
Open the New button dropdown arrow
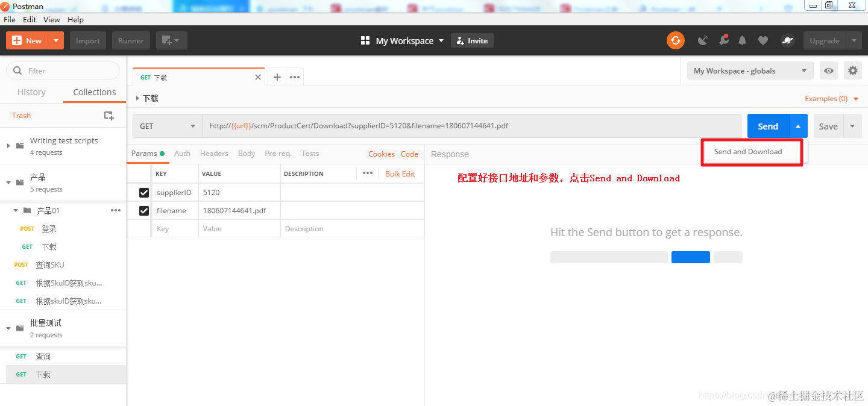56,40
